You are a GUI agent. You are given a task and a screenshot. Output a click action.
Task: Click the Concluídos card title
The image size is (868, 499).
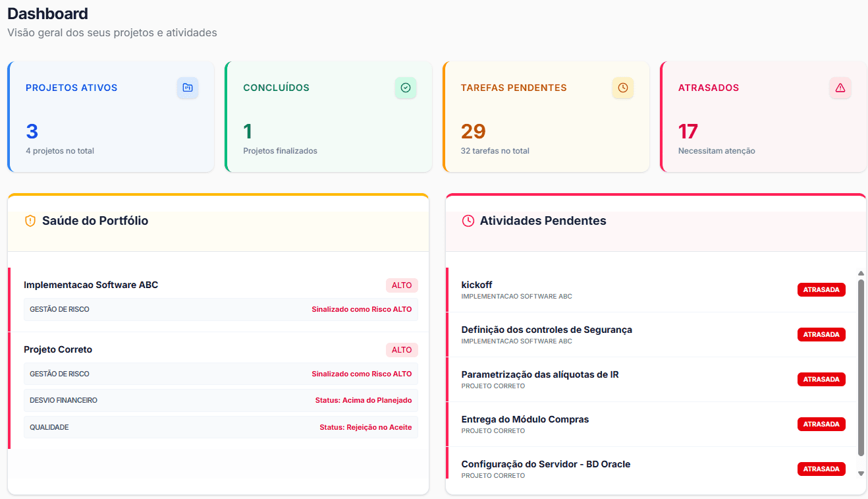pos(276,88)
